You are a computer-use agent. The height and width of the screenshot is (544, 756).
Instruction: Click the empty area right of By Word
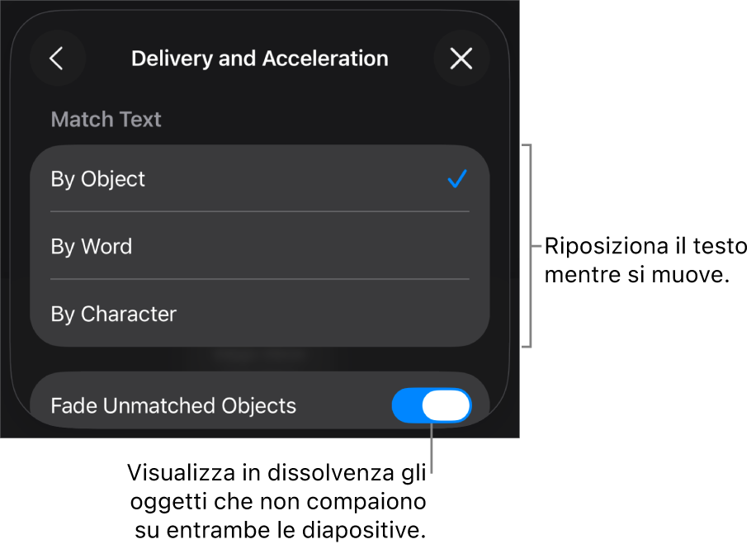[309, 246]
